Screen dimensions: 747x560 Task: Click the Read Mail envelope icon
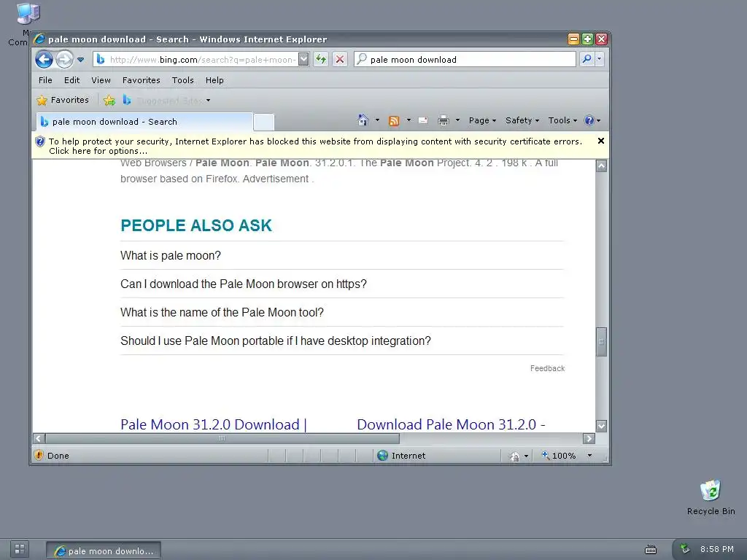click(x=423, y=120)
